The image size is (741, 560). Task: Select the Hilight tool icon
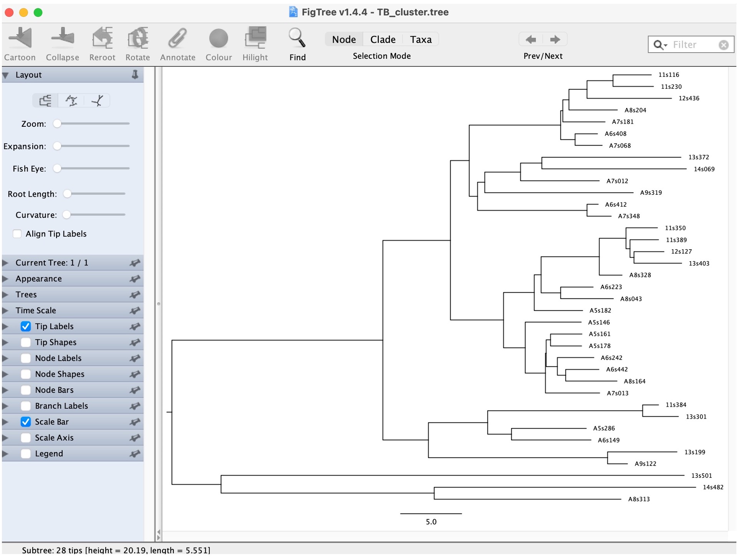[254, 39]
